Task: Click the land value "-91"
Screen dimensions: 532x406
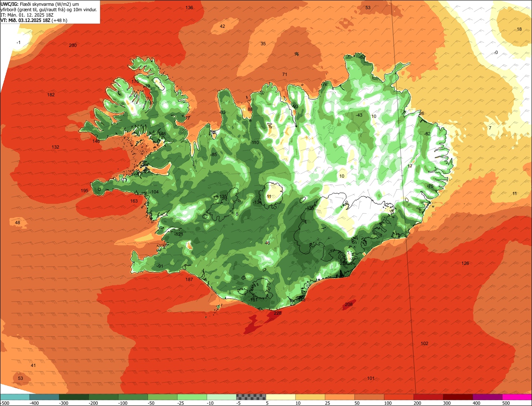Action: tap(160, 266)
